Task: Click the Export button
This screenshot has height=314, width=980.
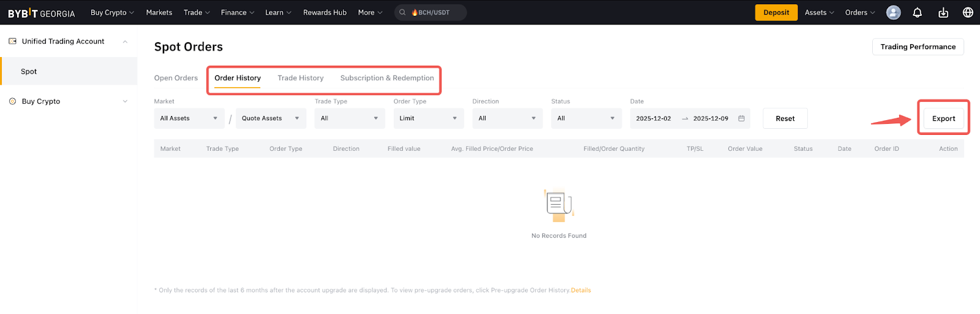Action: (x=943, y=118)
